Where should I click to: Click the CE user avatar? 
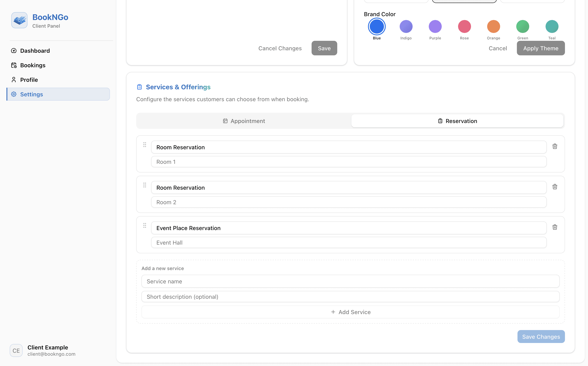[16, 350]
